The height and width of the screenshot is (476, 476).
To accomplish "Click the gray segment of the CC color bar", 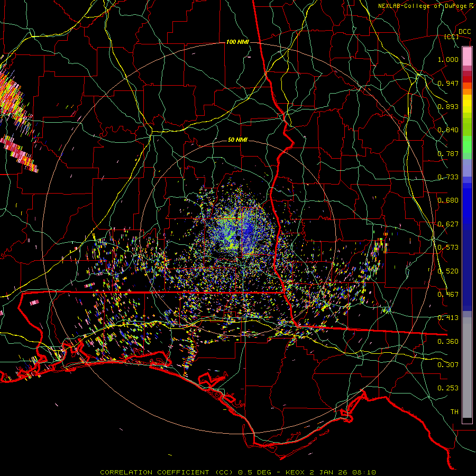I will (x=467, y=368).
